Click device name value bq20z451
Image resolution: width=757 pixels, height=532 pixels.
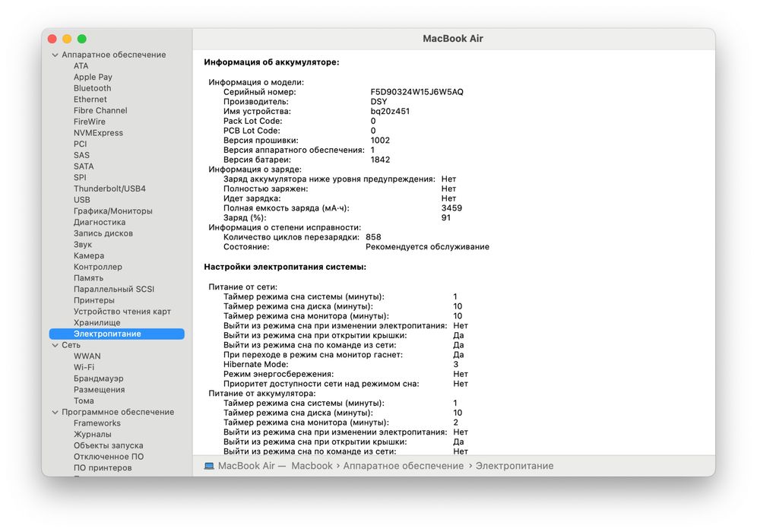[390, 112]
